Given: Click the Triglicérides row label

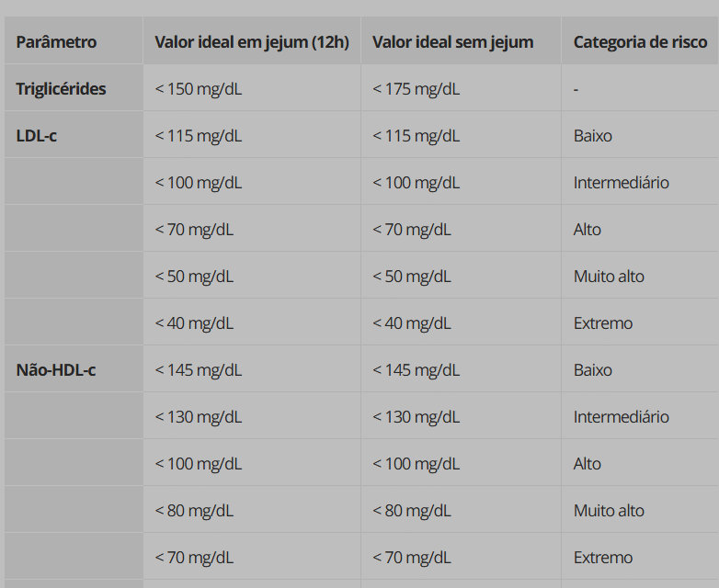Looking at the screenshot, I should 61,89.
